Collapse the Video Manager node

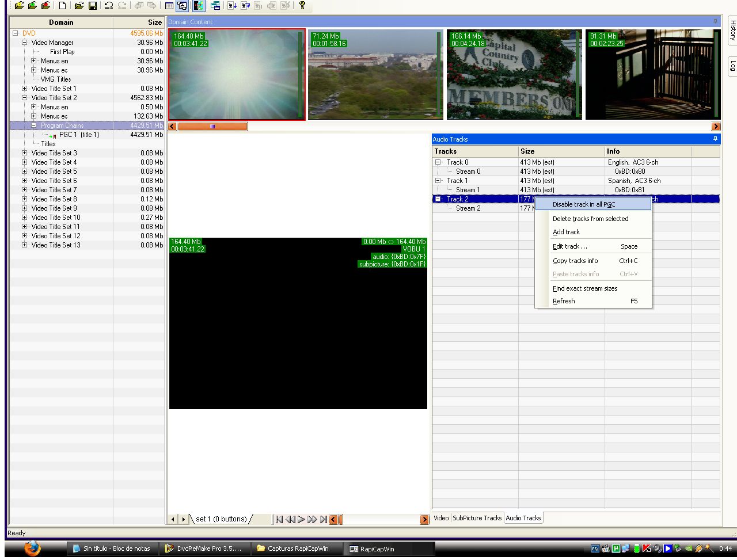[25, 43]
